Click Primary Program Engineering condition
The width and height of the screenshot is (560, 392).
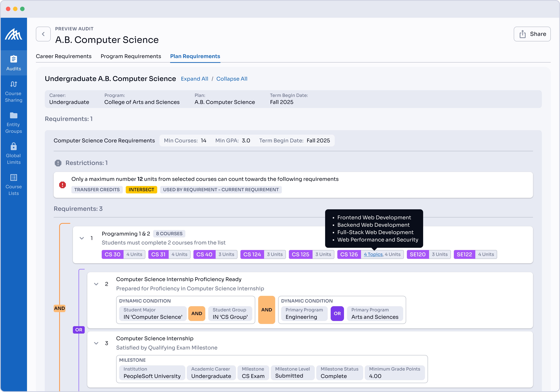coord(304,313)
